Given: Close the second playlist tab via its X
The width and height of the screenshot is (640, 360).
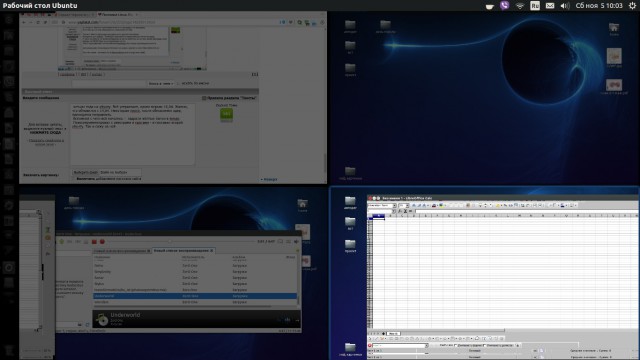Looking at the screenshot, I should (212, 251).
